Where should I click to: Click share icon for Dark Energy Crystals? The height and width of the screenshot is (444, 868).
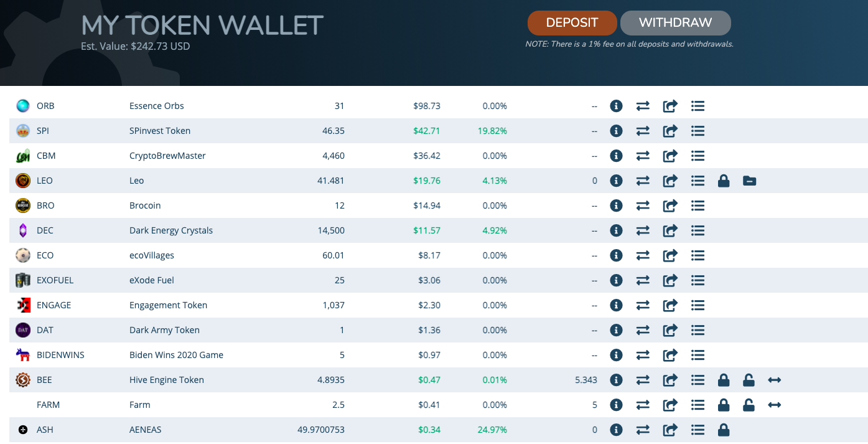point(670,230)
